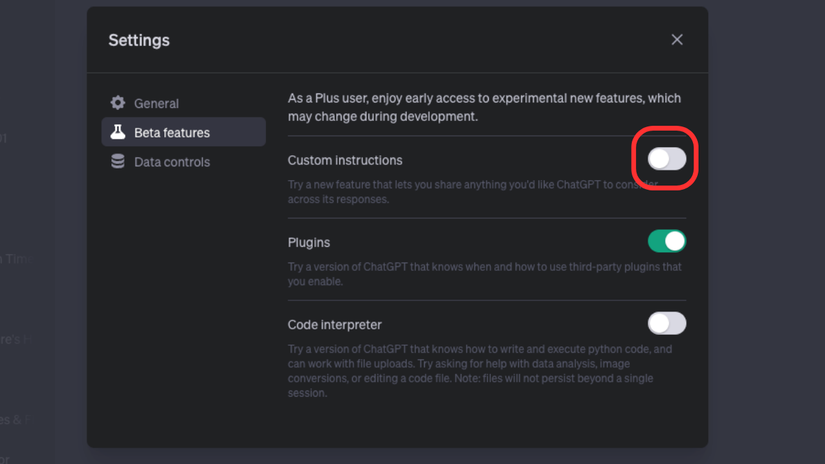The height and width of the screenshot is (464, 825).
Task: Click the Settings dialog title
Action: pyautogui.click(x=139, y=40)
